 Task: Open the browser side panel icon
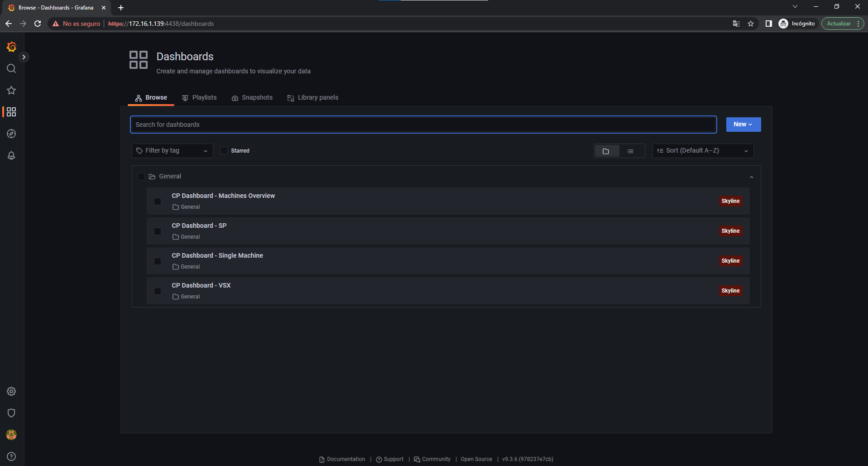tap(769, 24)
